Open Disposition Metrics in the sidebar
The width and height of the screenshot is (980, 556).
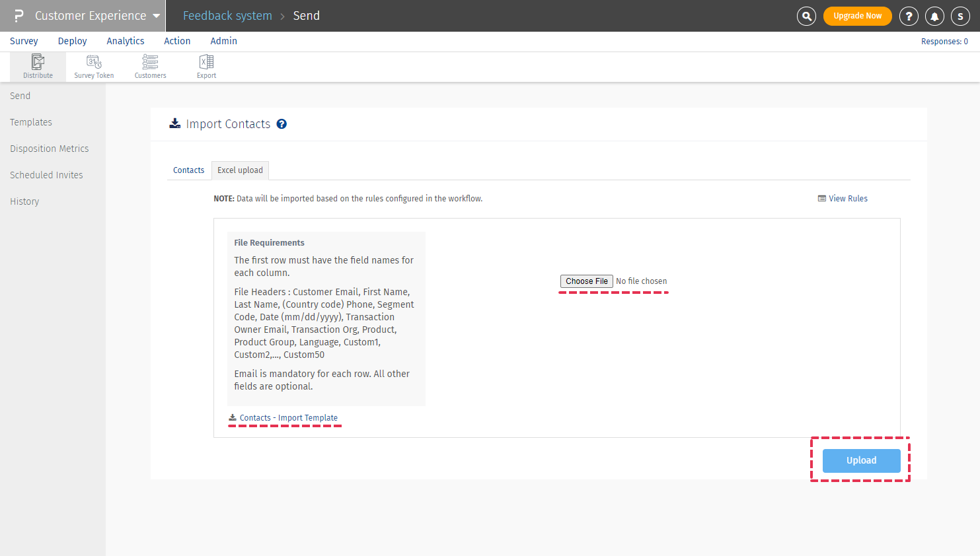(x=50, y=149)
